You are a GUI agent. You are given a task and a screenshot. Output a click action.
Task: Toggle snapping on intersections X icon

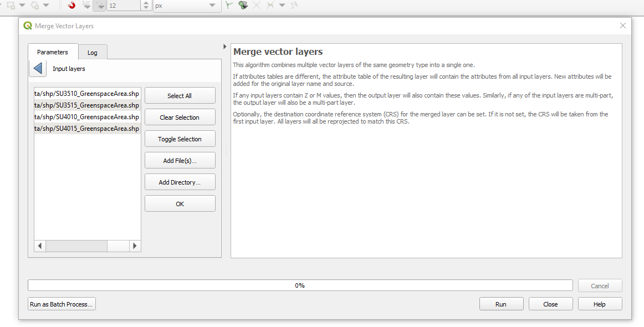coord(257,6)
